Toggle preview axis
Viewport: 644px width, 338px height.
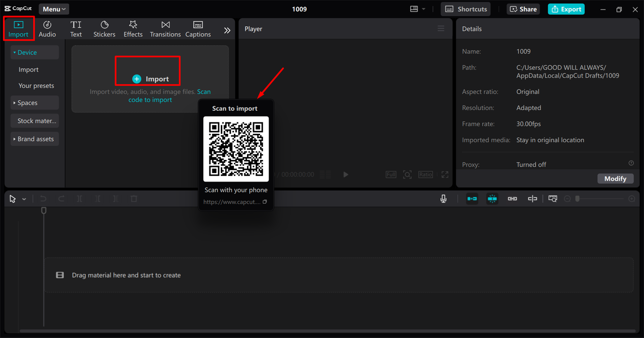pos(532,199)
